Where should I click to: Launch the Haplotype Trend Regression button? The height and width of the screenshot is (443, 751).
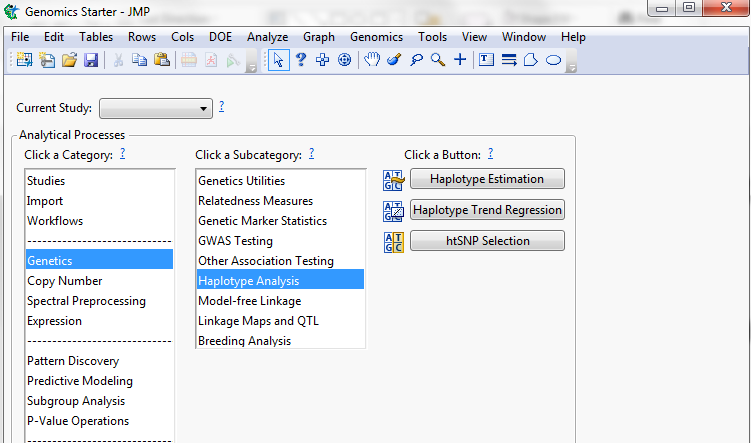point(487,210)
